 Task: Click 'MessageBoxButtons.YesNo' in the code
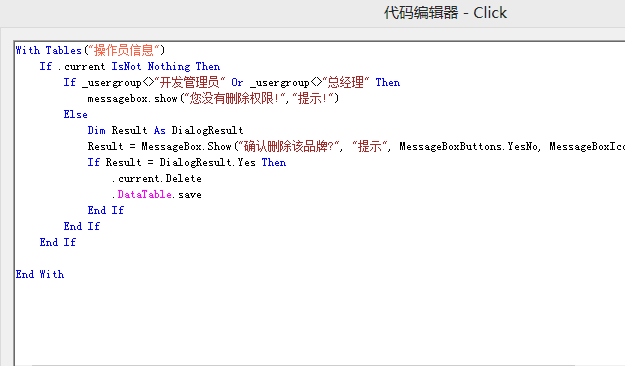coord(469,147)
